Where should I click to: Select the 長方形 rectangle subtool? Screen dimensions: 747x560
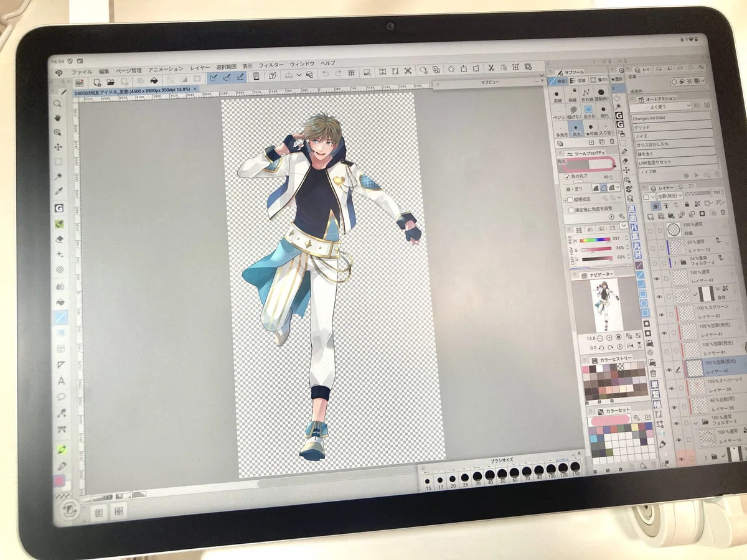pos(588,112)
